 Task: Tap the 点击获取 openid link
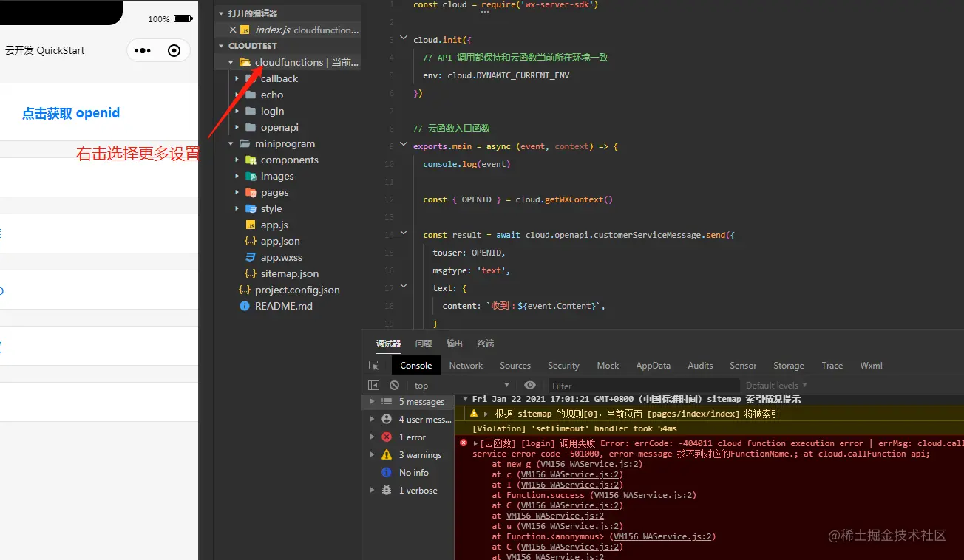point(71,113)
